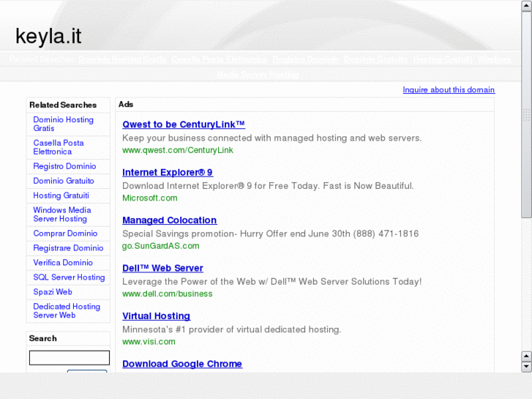Open sidebar link Dominio Hosting Gratis
This screenshot has width=532, height=399.
[x=63, y=124]
